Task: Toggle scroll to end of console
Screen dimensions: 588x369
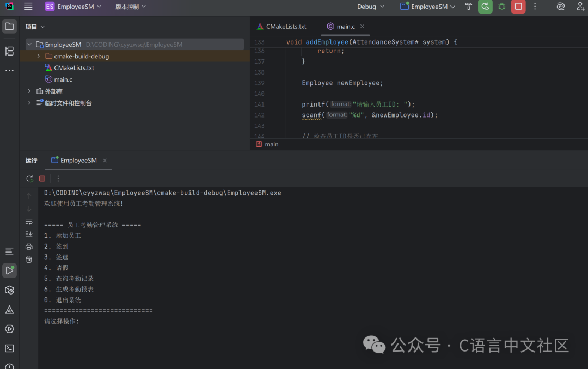Action: tap(29, 234)
